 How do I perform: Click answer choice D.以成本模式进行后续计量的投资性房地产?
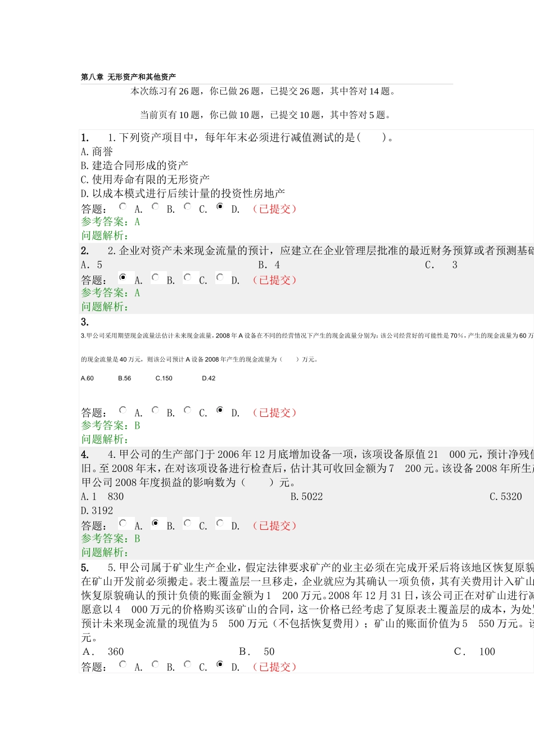[x=183, y=193]
